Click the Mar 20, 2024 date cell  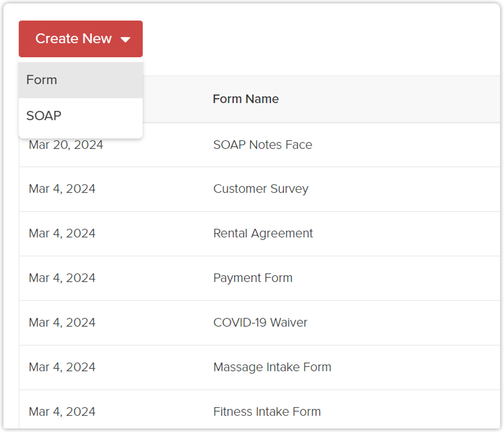[x=66, y=145]
